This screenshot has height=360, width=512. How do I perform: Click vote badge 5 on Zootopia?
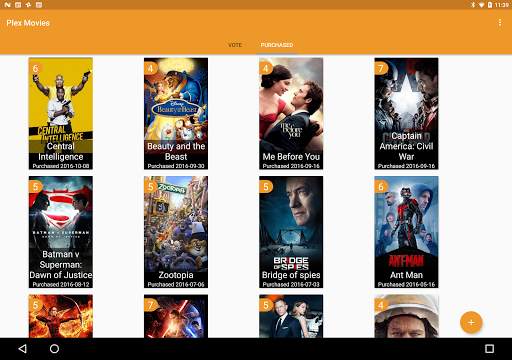[151, 187]
